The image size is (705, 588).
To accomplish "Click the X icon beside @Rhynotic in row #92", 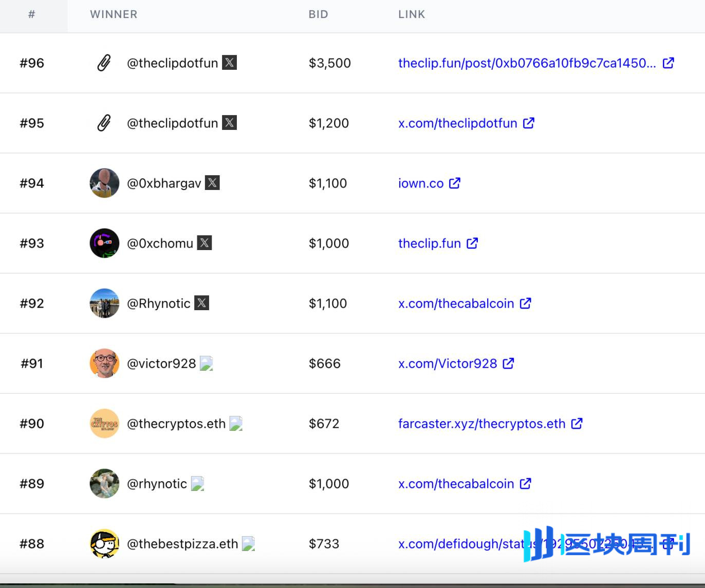I will click(201, 303).
